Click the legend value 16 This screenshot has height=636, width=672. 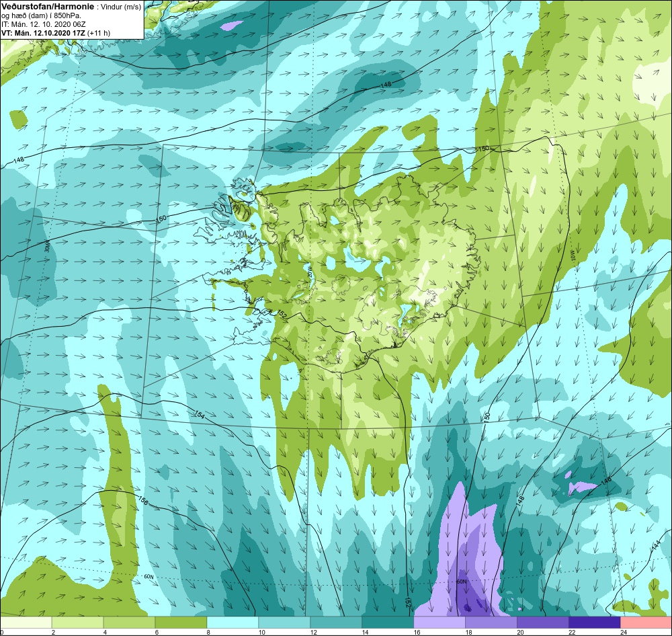[417, 632]
